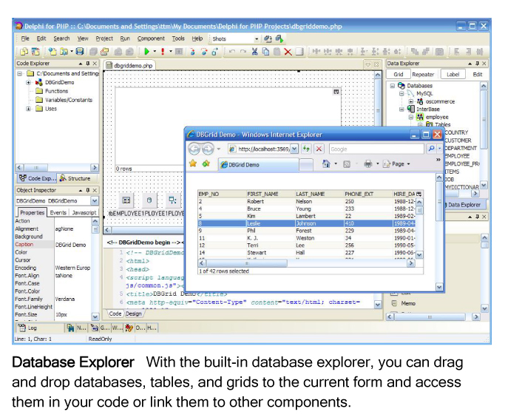Click the Step Out debug icon
Viewport: 505px width, 420px height.
214,52
